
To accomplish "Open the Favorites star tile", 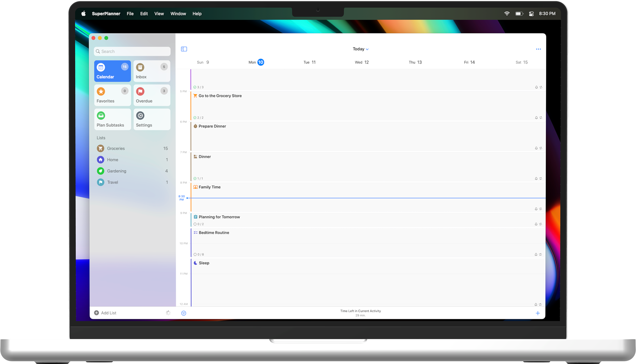I will point(112,95).
